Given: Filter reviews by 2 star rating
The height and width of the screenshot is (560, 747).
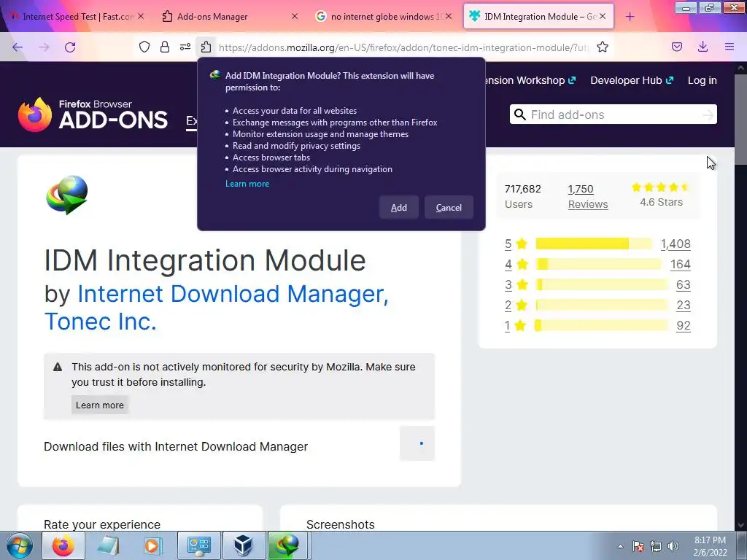Looking at the screenshot, I should point(516,306).
